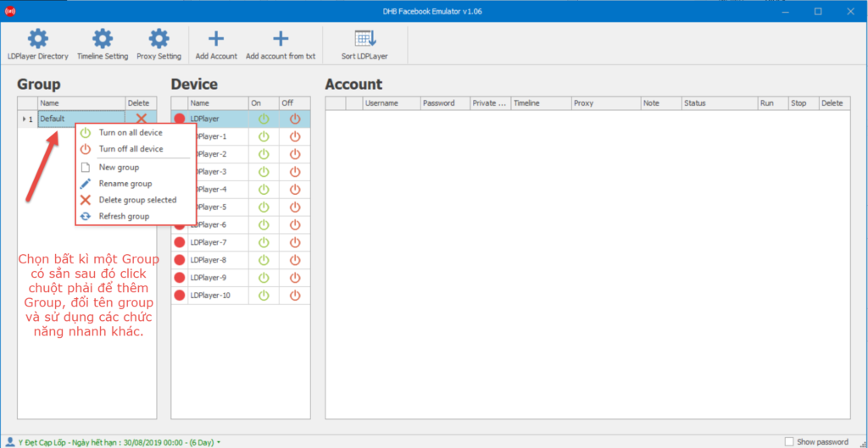Select the LDPlayer-9 device row
The image size is (868, 448).
pyautogui.click(x=241, y=278)
